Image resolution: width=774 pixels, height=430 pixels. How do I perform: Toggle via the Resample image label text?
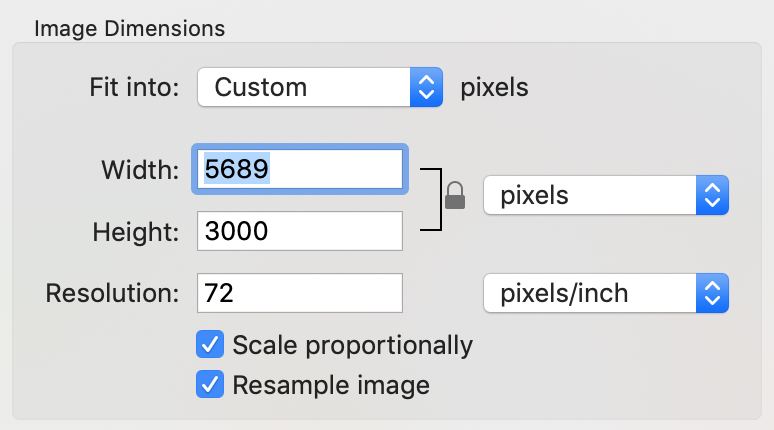click(331, 385)
